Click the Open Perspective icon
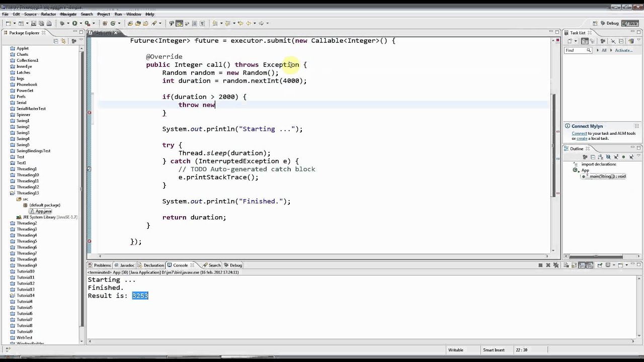The height and width of the screenshot is (362, 644). point(595,23)
